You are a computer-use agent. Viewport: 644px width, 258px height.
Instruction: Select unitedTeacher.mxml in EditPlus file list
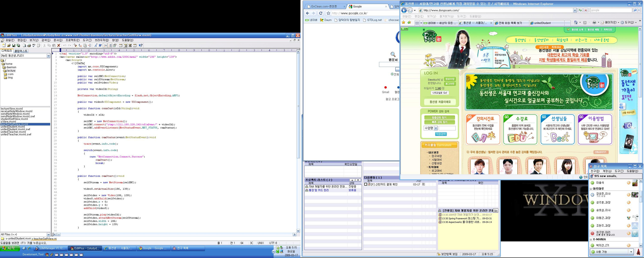point(13,132)
